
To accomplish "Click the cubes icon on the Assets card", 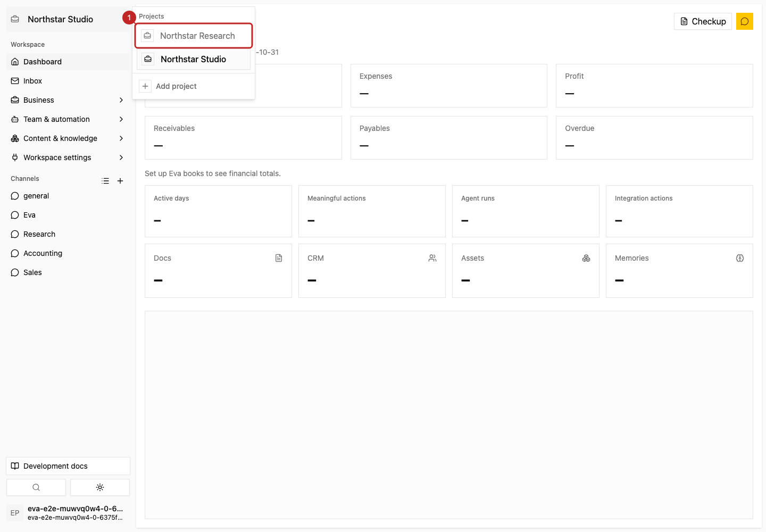I will tap(586, 258).
